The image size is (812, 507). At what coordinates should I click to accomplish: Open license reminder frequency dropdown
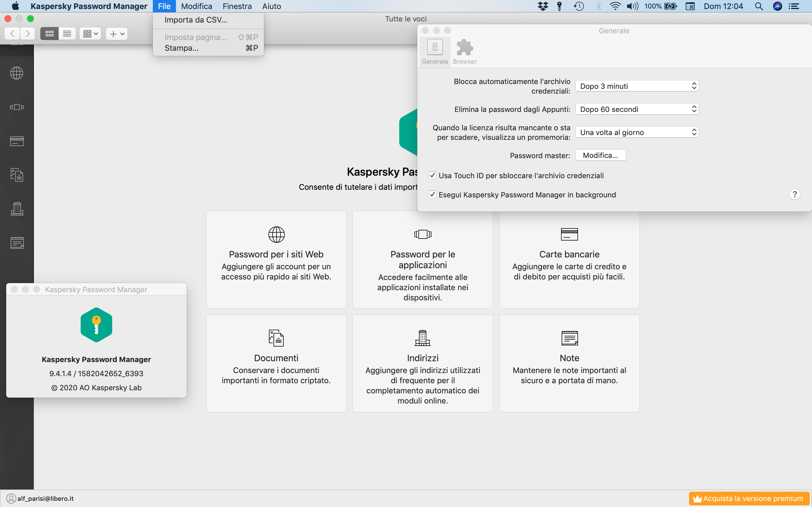point(637,133)
